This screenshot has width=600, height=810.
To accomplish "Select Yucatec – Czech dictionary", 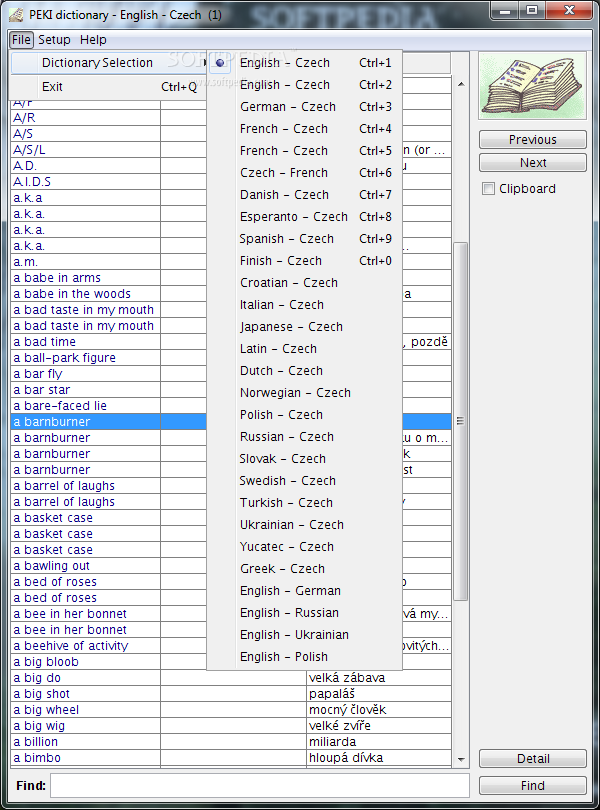I will pyautogui.click(x=304, y=547).
